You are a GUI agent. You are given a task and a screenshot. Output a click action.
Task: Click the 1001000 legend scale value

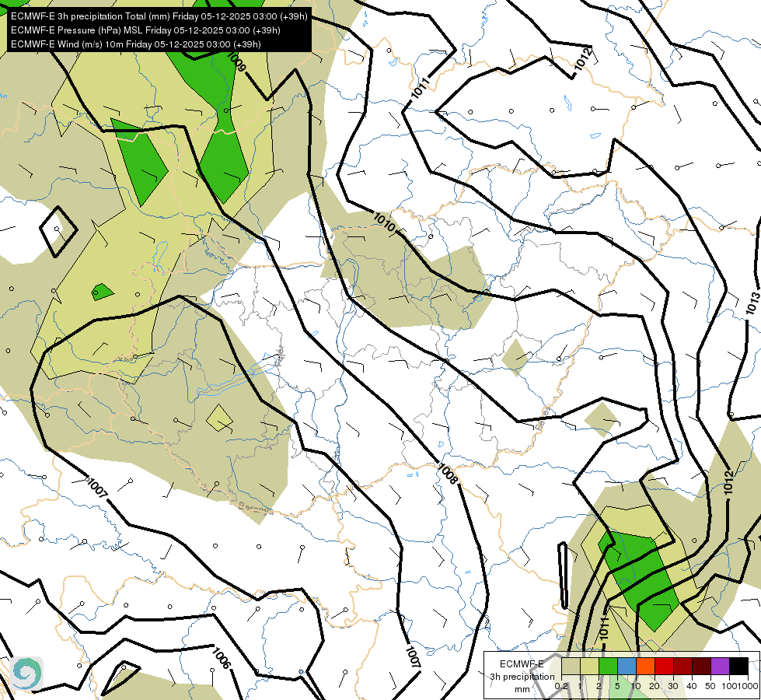(x=739, y=686)
